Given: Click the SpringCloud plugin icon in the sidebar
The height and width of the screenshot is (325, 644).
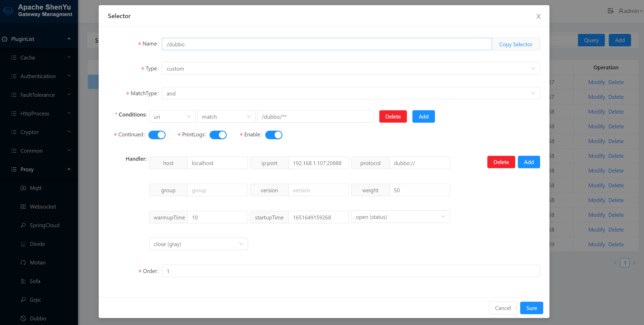Looking at the screenshot, I should point(23,225).
